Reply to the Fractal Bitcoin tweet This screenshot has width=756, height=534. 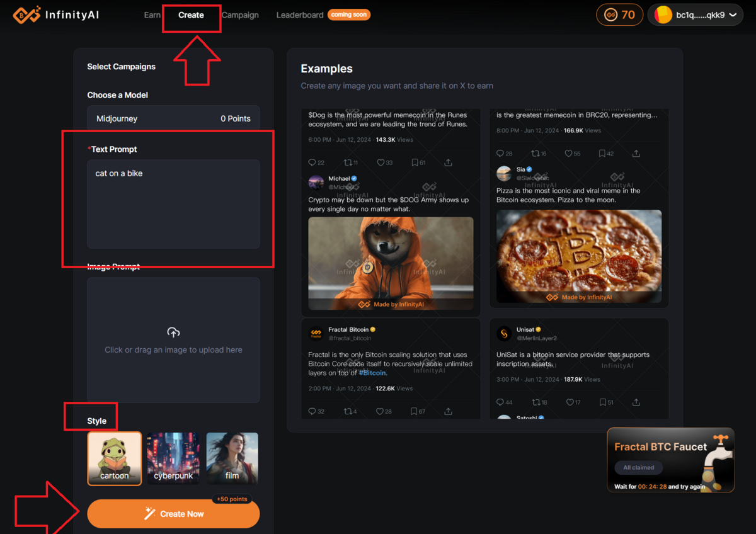pyautogui.click(x=312, y=411)
